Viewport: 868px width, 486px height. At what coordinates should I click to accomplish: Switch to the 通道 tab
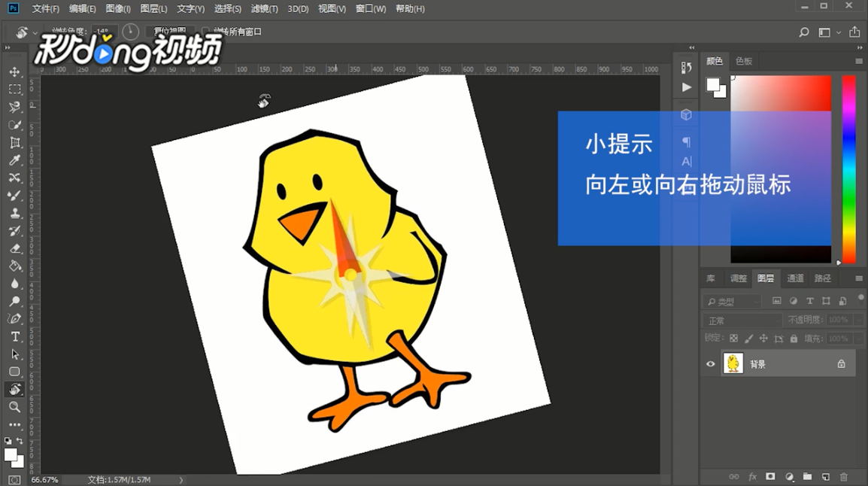(795, 278)
